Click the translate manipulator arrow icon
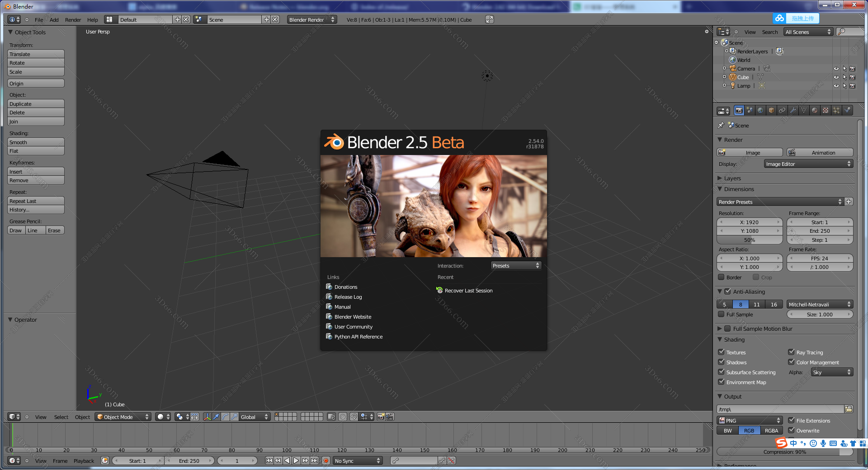This screenshot has width=868, height=470. tap(216, 417)
